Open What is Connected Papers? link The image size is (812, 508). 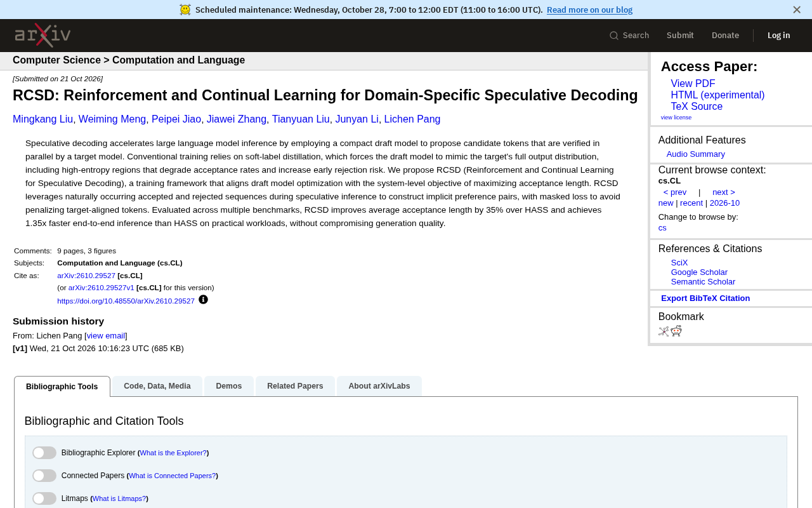tap(173, 476)
